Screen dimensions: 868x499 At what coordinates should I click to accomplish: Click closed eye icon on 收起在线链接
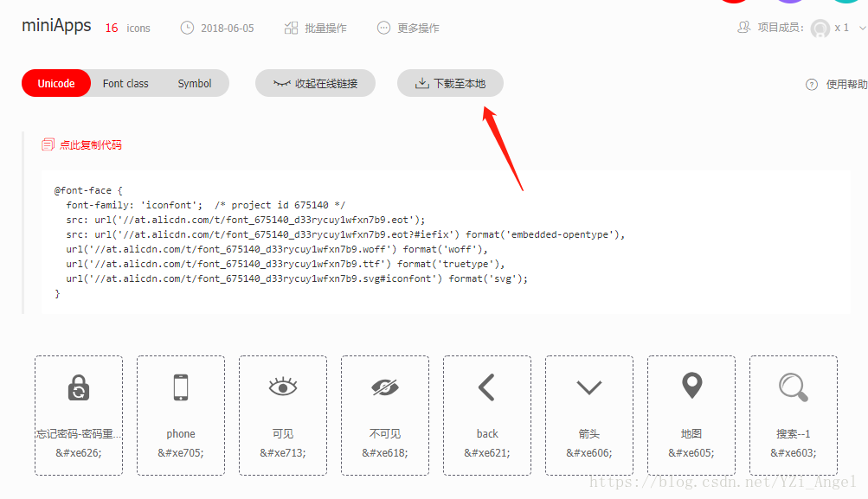pos(282,84)
